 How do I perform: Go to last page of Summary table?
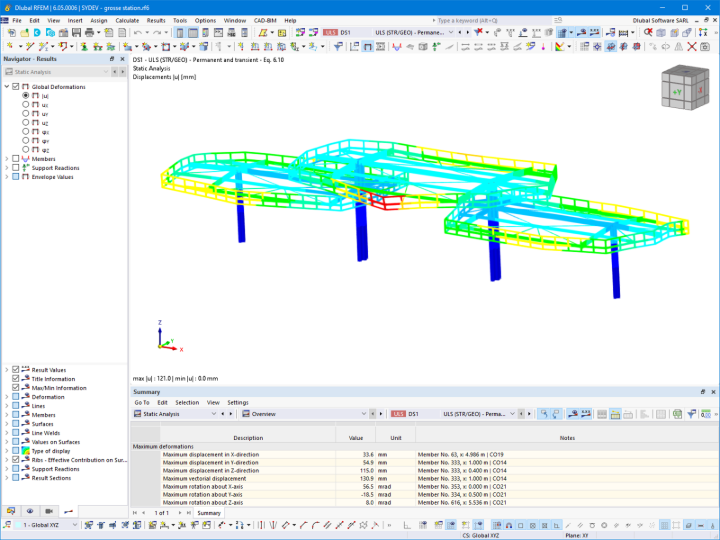tap(188, 513)
